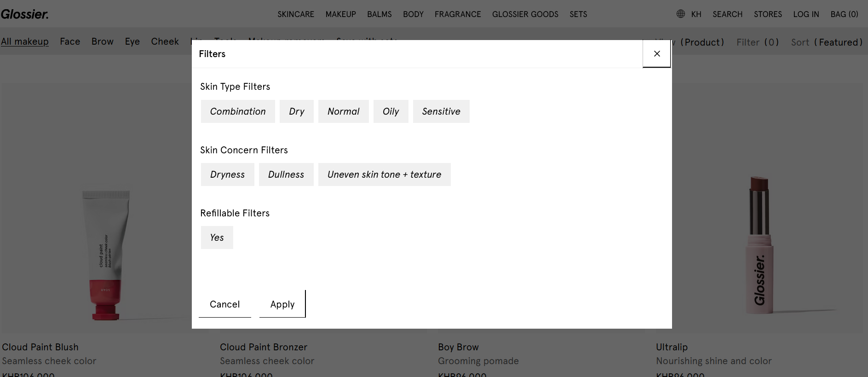
Task: Enable the Sensitive skin type filter
Action: pyautogui.click(x=441, y=111)
